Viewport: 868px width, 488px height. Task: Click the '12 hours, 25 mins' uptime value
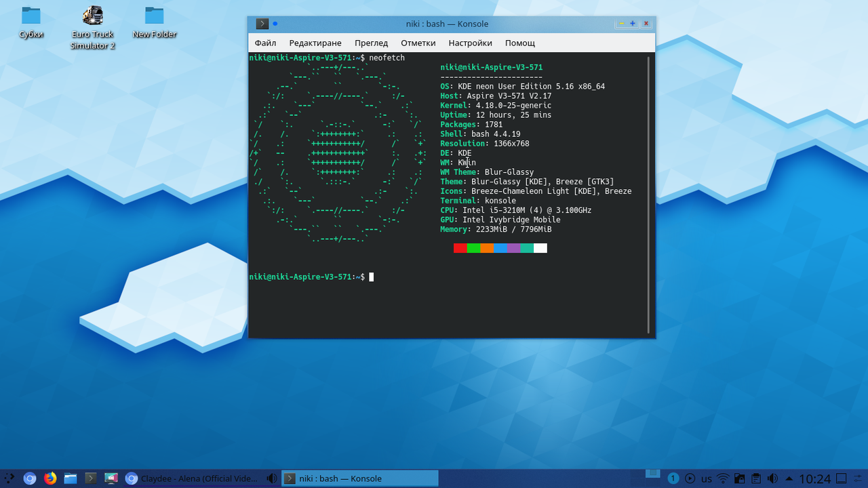point(514,115)
